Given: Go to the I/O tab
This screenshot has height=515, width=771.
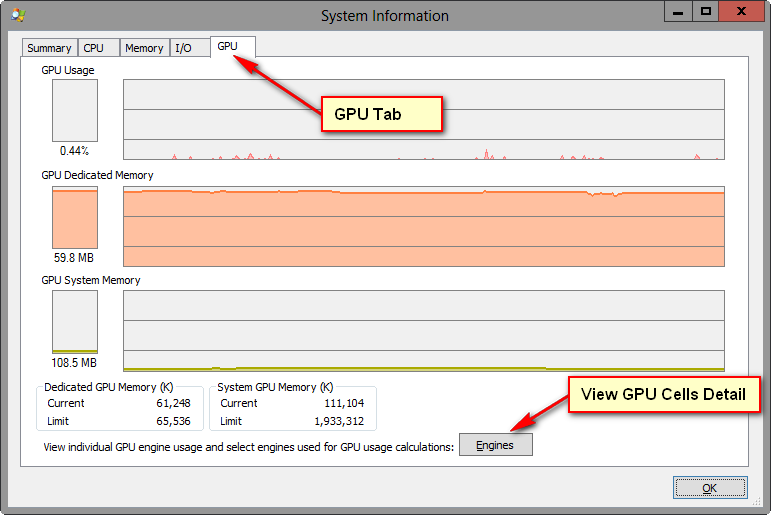Looking at the screenshot, I should click(184, 48).
